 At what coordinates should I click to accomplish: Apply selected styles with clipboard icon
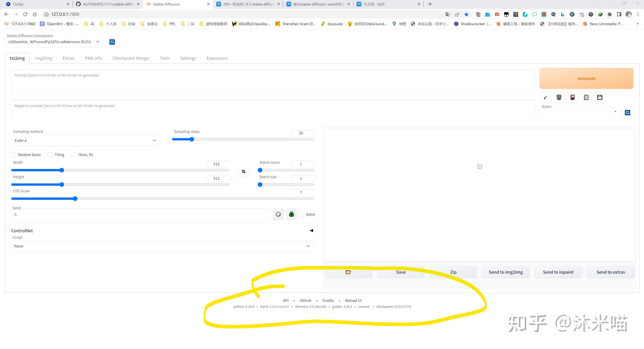click(586, 97)
